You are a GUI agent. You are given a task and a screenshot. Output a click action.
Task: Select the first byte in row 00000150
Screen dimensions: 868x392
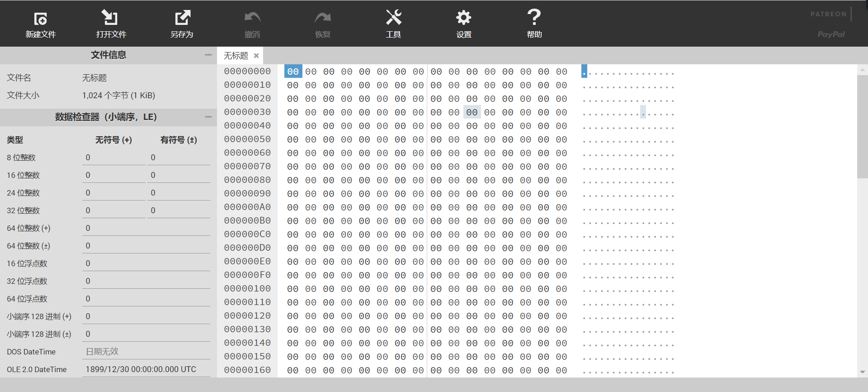pyautogui.click(x=293, y=357)
